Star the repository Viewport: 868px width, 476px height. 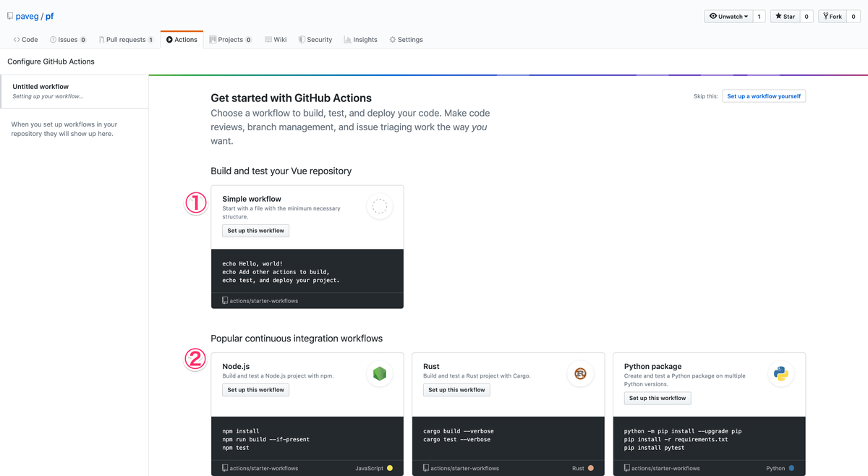785,16
